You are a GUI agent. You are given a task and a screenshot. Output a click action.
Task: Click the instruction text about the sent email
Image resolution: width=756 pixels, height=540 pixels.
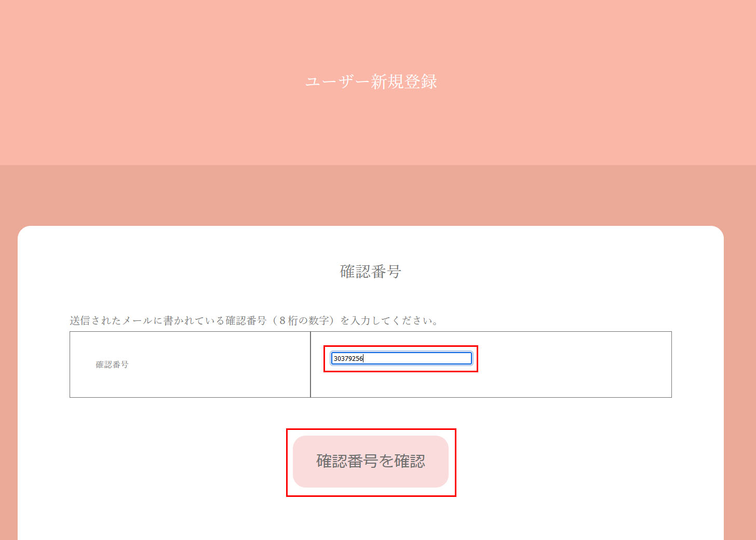coord(253,320)
